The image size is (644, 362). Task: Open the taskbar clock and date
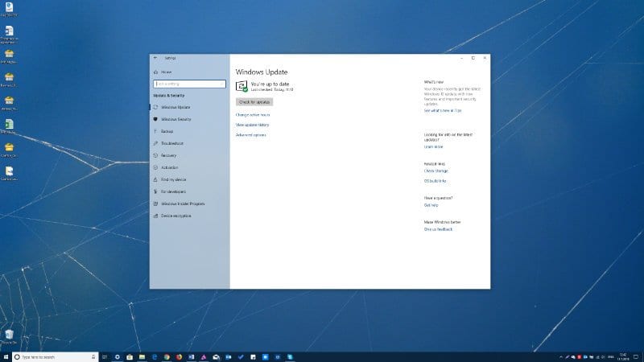tap(623, 357)
